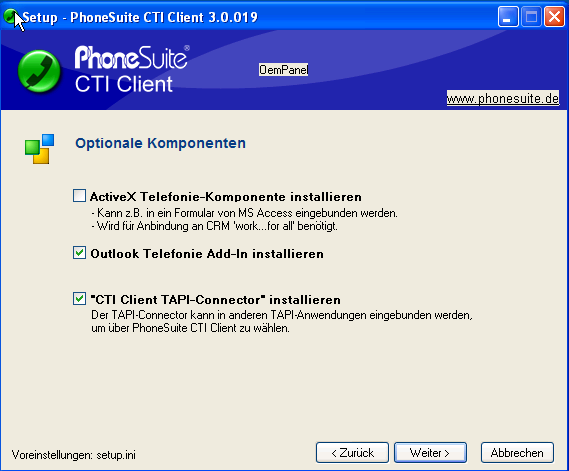Screen dimensions: 569x471
Task: Click the Voreinstellungen: setup.ini text
Action: coord(74,455)
